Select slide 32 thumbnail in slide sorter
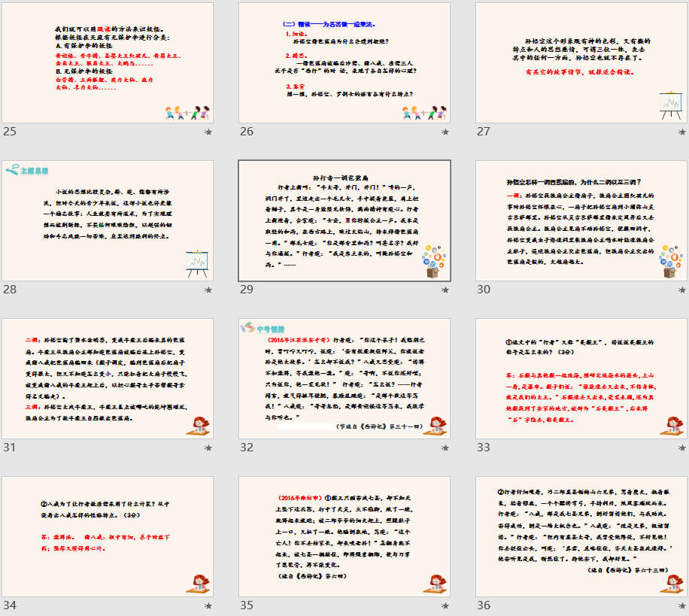The width and height of the screenshot is (689, 616). point(344,379)
